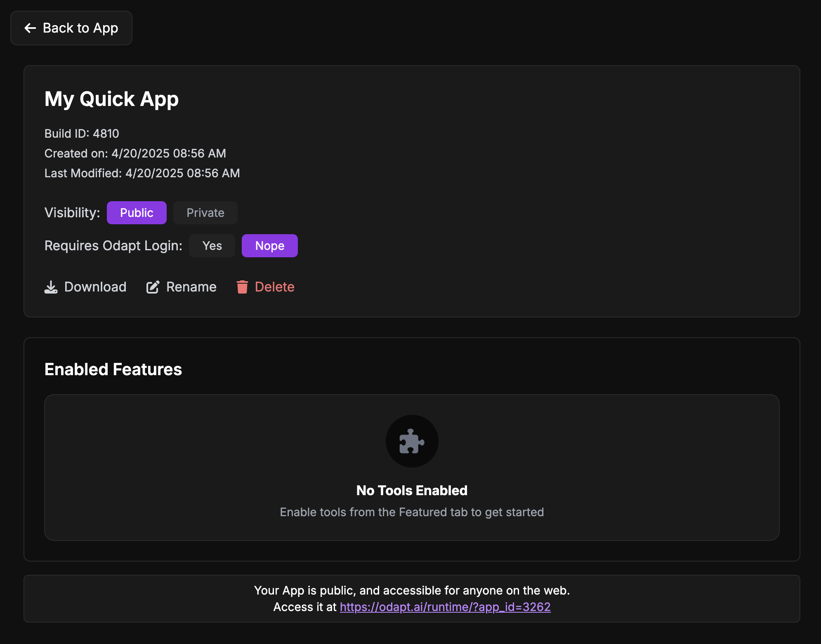Viewport: 821px width, 644px height.
Task: Click the back arrow icon
Action: 30,28
